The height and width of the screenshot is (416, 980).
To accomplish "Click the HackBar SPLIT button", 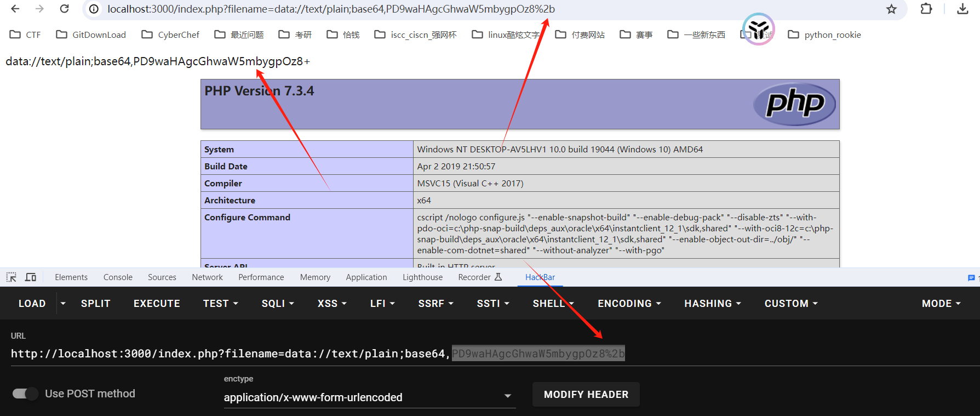I will point(96,304).
